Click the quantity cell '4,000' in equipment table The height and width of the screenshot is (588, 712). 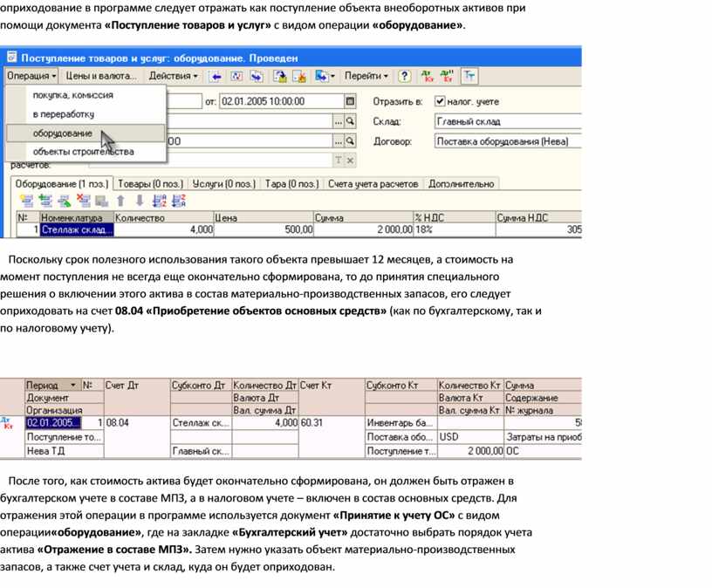(x=163, y=229)
